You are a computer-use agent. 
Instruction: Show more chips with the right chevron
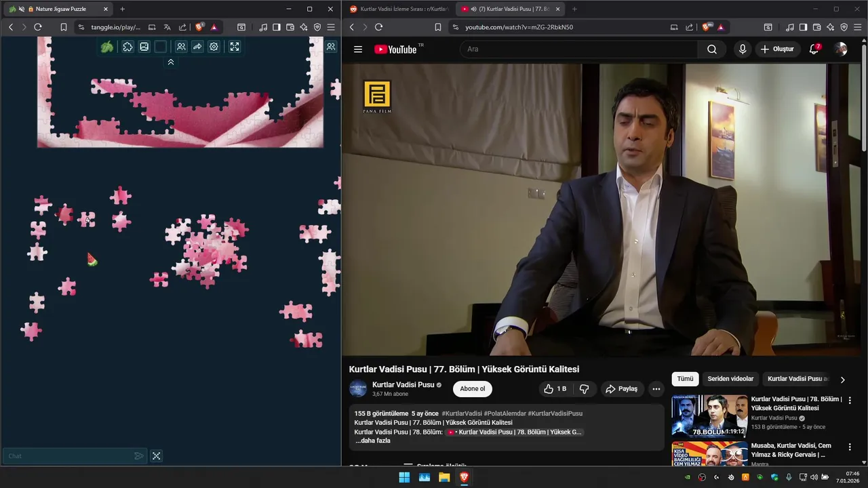pyautogui.click(x=843, y=380)
